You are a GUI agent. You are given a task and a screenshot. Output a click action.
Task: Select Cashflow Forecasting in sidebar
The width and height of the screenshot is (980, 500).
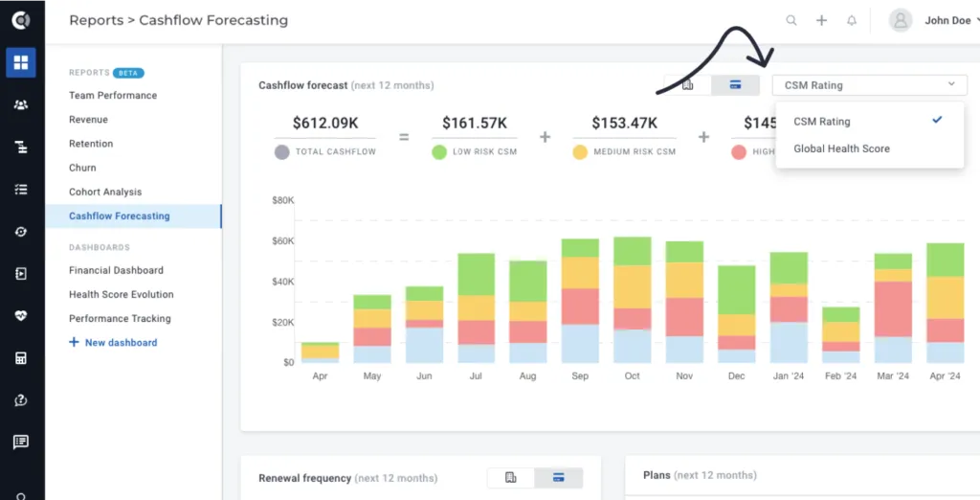click(x=133, y=216)
